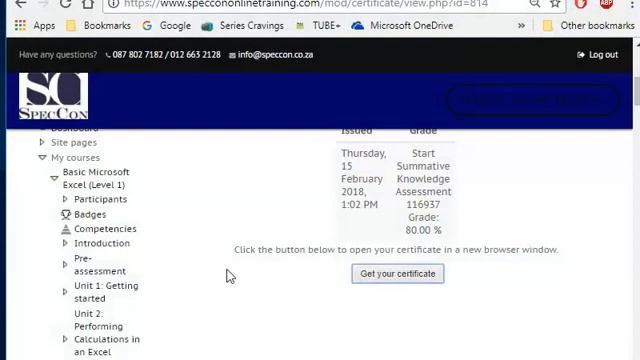Expand the Unit 1: Getting started arrow
The height and width of the screenshot is (360, 640).
(x=65, y=292)
